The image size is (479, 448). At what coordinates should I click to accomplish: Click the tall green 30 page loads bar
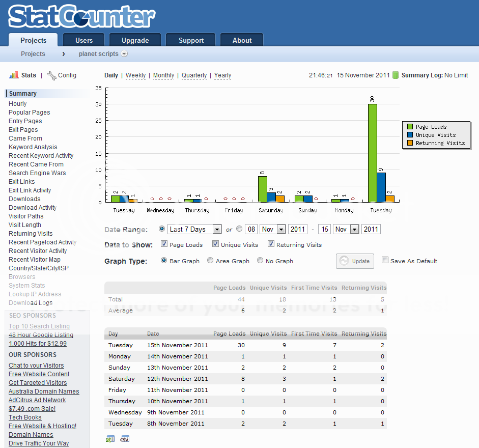(373, 153)
